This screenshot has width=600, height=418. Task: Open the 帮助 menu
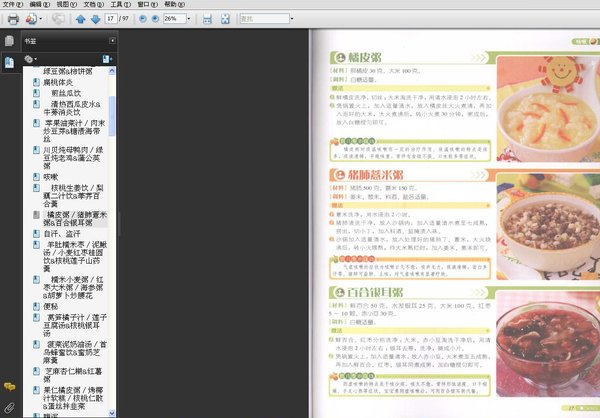pos(174,4)
